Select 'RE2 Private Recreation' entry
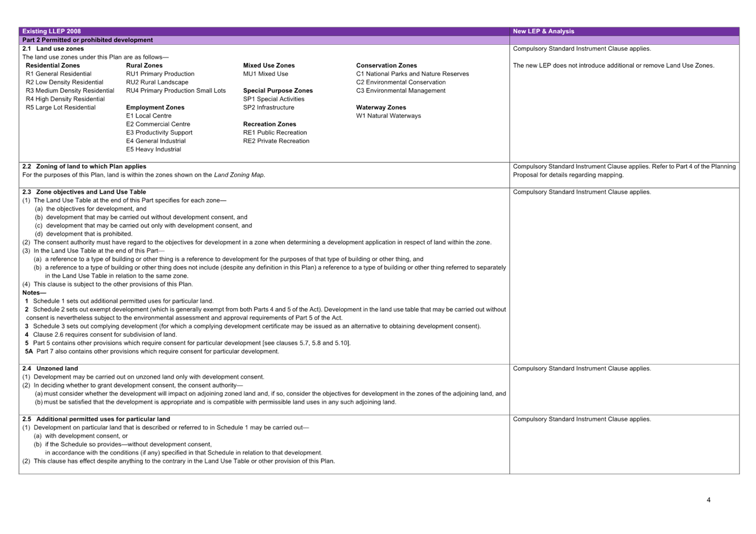Screen dimensions: 756x534 [x=276, y=141]
